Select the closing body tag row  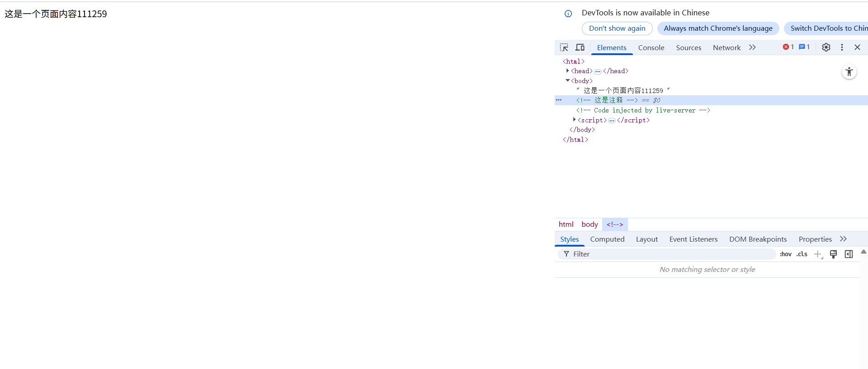(711, 130)
